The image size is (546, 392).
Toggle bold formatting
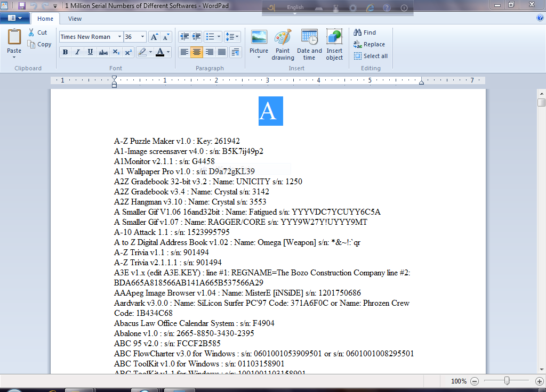coord(64,52)
